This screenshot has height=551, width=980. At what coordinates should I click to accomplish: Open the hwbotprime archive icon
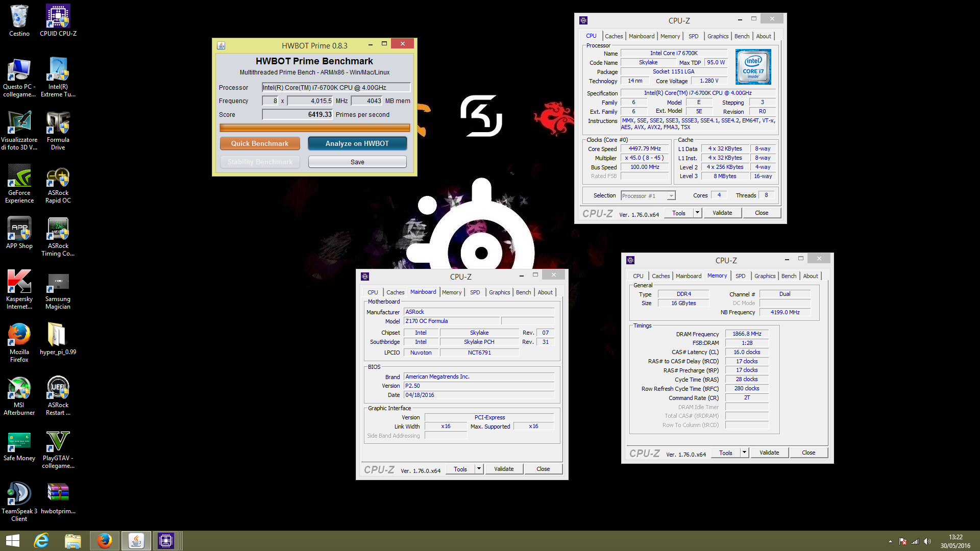58,498
